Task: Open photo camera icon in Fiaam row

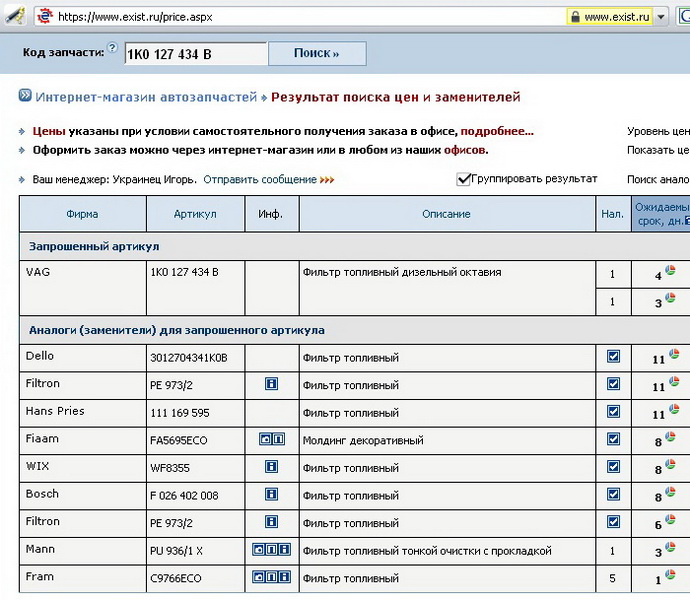Action: coord(265,439)
